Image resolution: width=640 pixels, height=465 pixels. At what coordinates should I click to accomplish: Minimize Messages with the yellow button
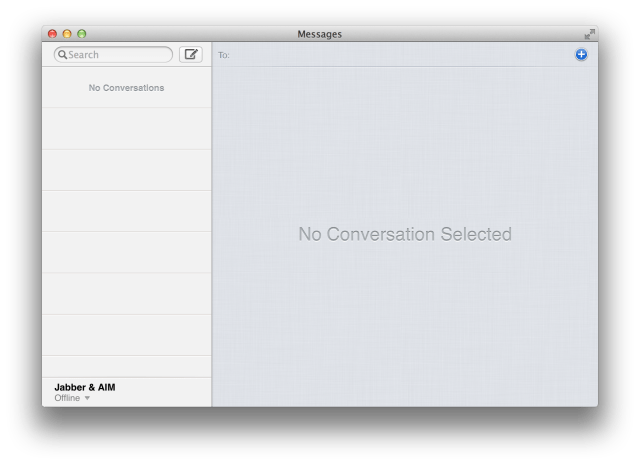tap(67, 34)
